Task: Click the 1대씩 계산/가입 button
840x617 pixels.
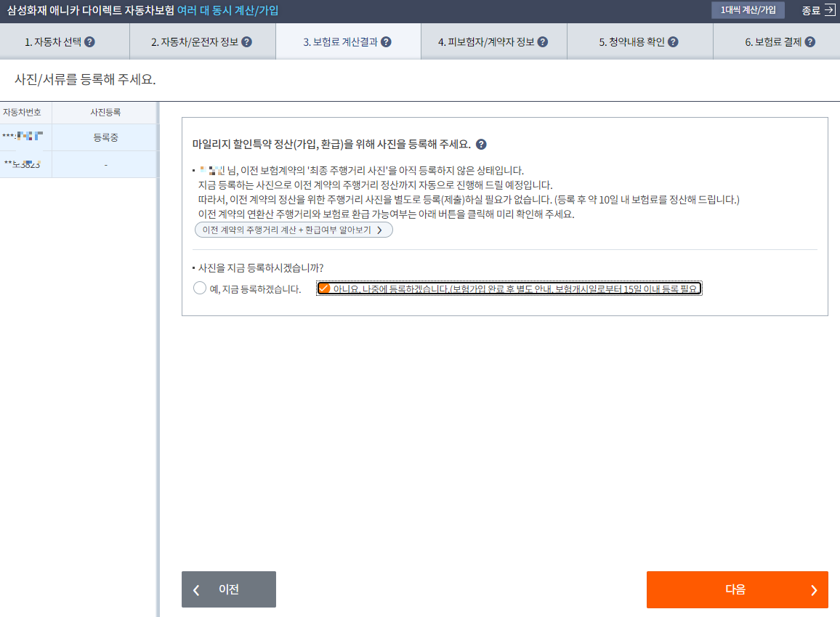Action: [x=748, y=10]
